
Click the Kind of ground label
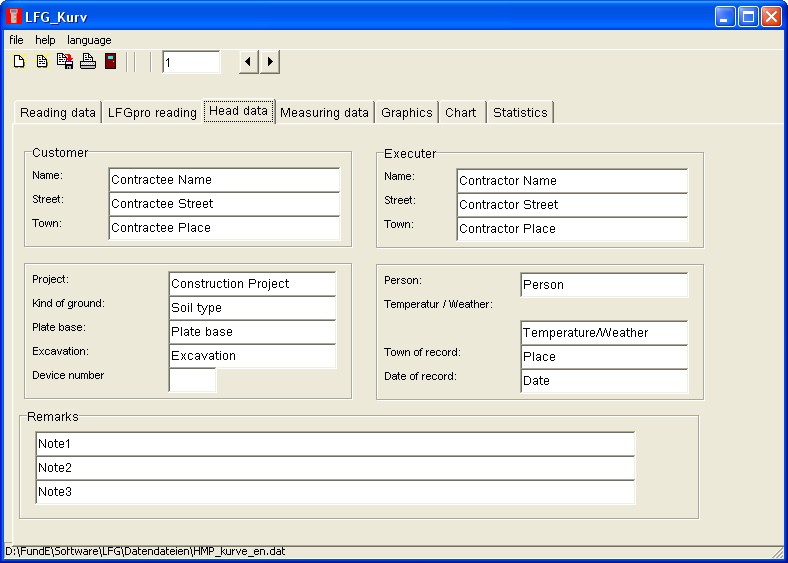point(68,303)
